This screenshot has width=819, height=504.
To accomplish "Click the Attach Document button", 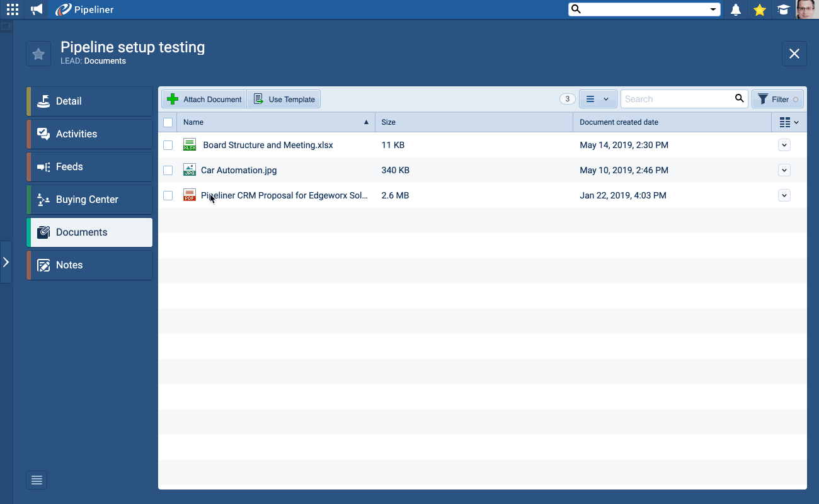I will pos(205,100).
